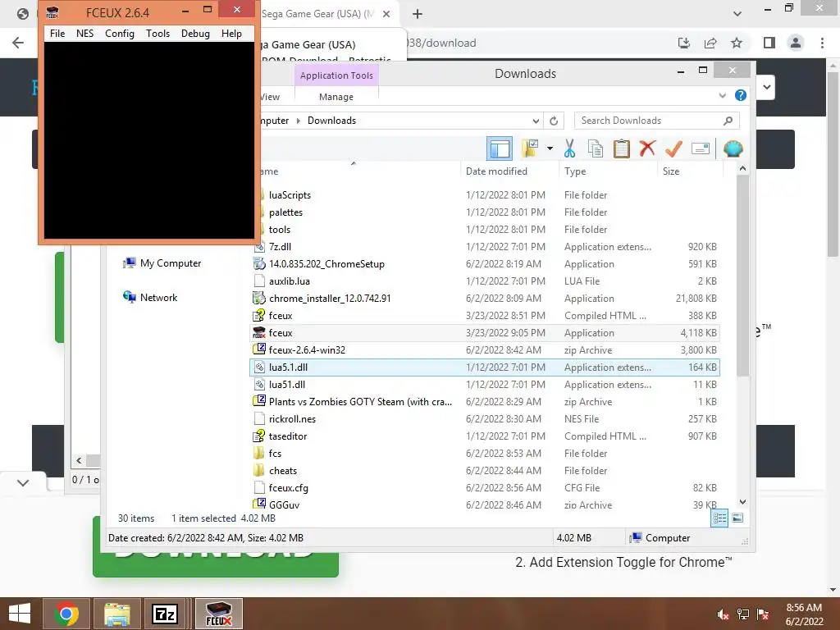Click scroll-down arrow of file list
Viewport: 840px width, 630px height.
[742, 502]
